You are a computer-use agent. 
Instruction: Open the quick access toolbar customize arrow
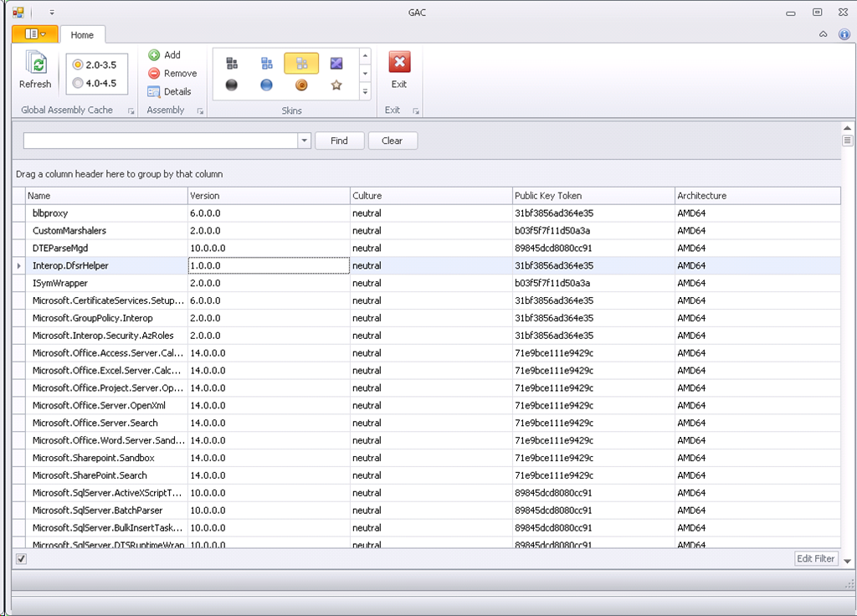coord(52,12)
